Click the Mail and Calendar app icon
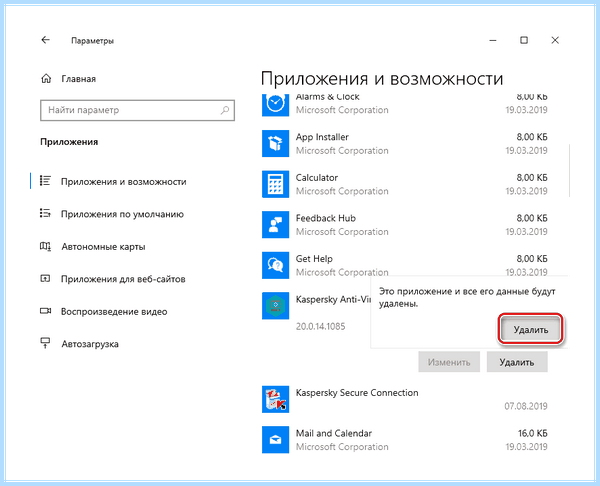 276,440
